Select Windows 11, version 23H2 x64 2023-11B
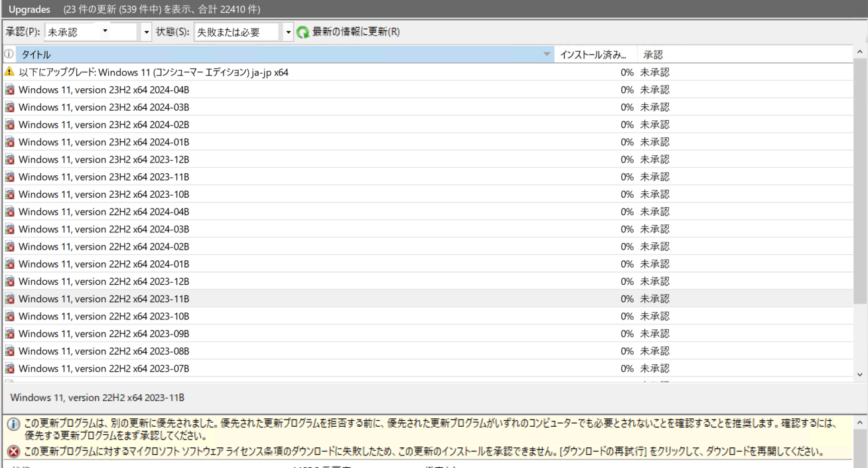 [428, 177]
